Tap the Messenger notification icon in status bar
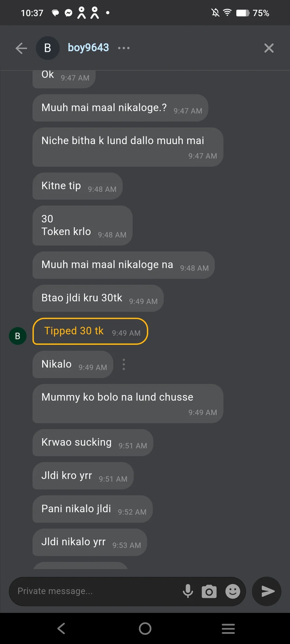This screenshot has height=644, width=290. tap(68, 13)
